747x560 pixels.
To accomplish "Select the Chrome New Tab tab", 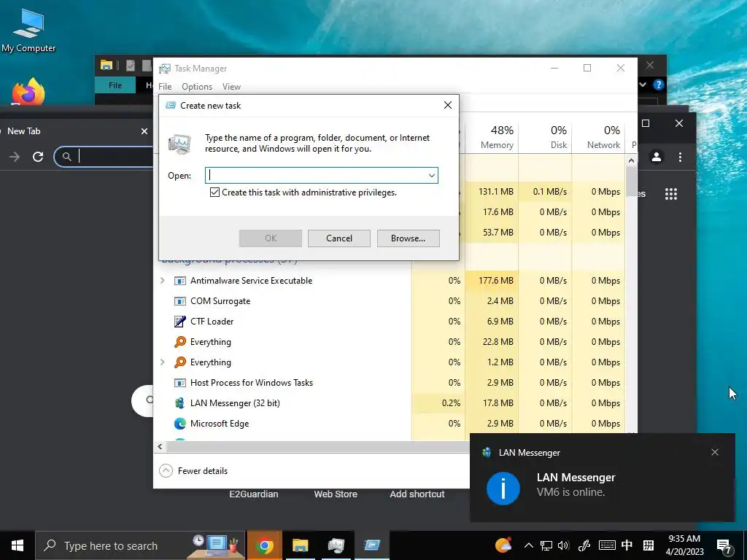I will [x=71, y=131].
